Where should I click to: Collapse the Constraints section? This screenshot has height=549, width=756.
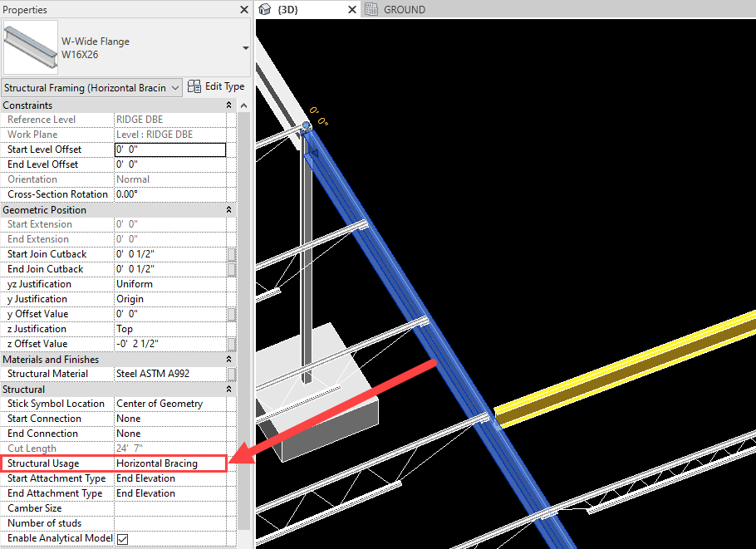(x=228, y=105)
